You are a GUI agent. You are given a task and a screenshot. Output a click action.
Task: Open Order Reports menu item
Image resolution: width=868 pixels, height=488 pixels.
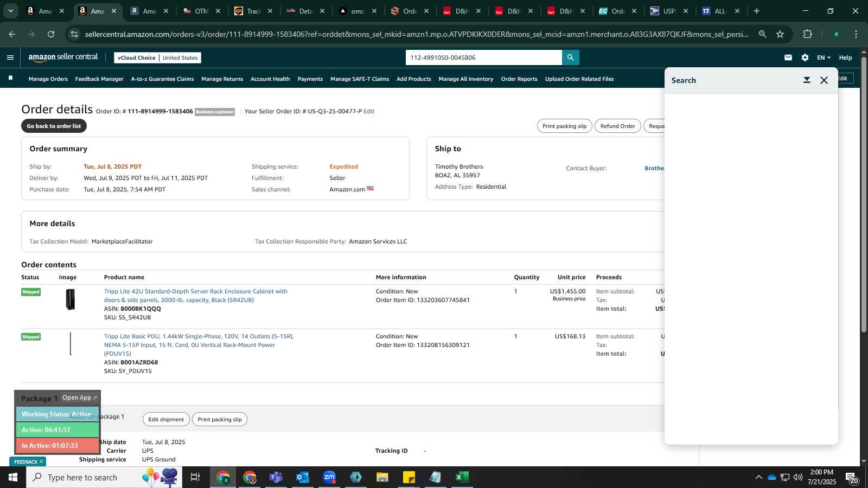519,79
